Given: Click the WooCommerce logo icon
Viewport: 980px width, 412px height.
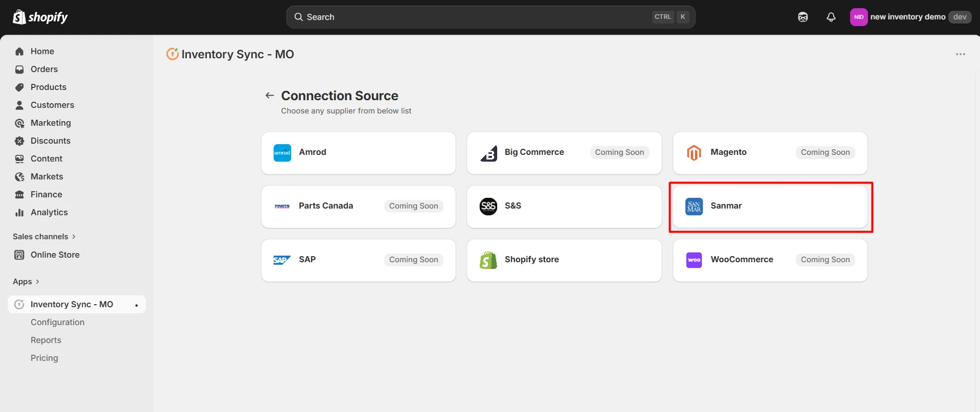Looking at the screenshot, I should [x=694, y=260].
